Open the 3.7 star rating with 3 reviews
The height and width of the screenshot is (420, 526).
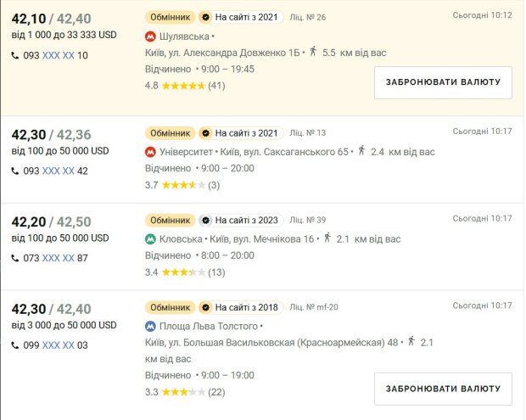182,185
